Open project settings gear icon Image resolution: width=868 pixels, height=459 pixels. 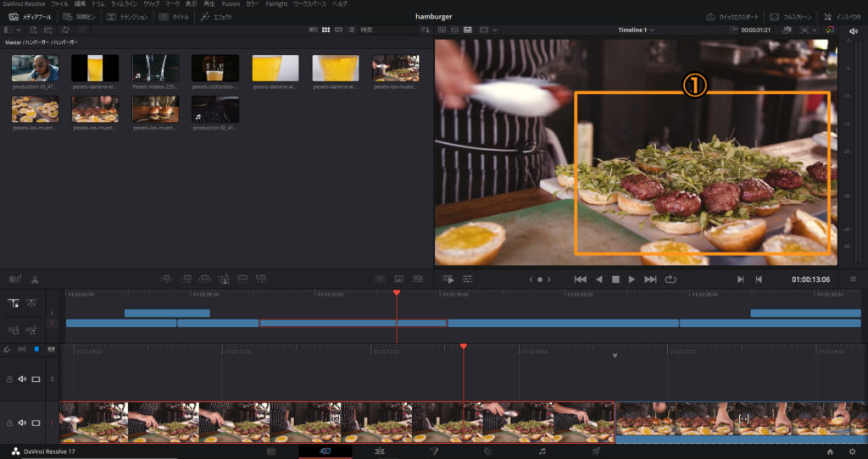852,451
